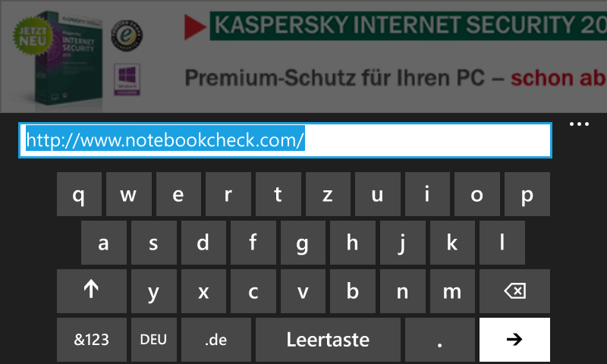
Task: Tap the shift up-arrow key
Action: (x=91, y=291)
